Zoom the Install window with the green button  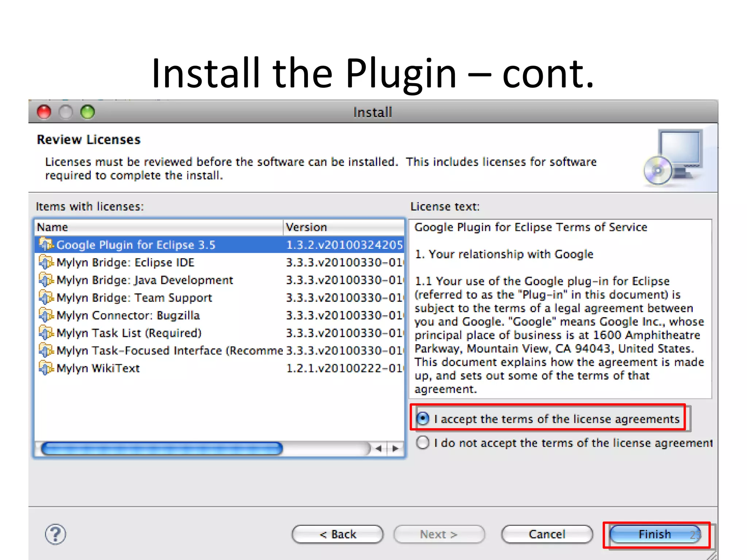coord(88,112)
